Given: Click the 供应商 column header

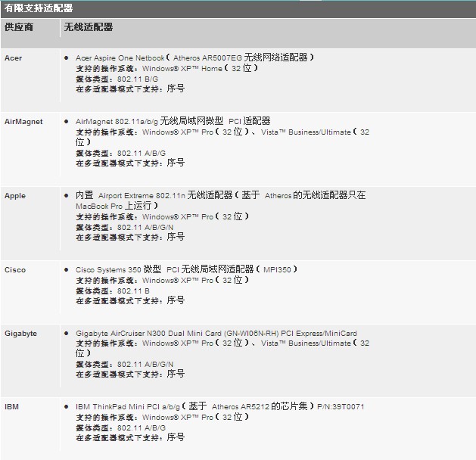Looking at the screenshot, I should pos(19,27).
